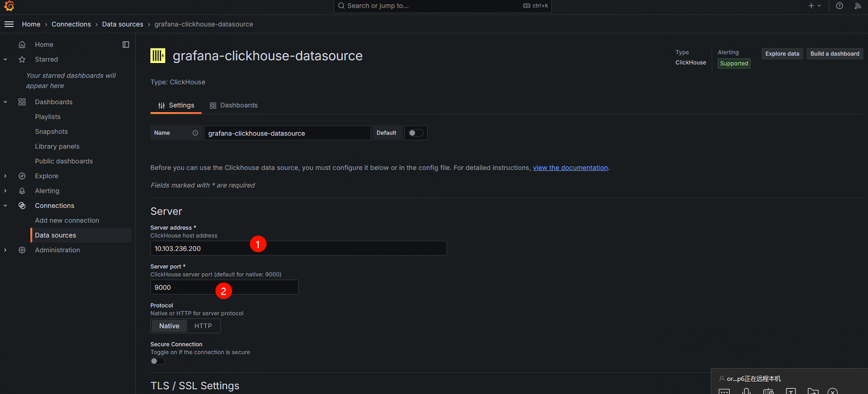The image size is (868, 394).
Task: Click the 'Type: ClickHouse' text
Action: pyautogui.click(x=178, y=82)
